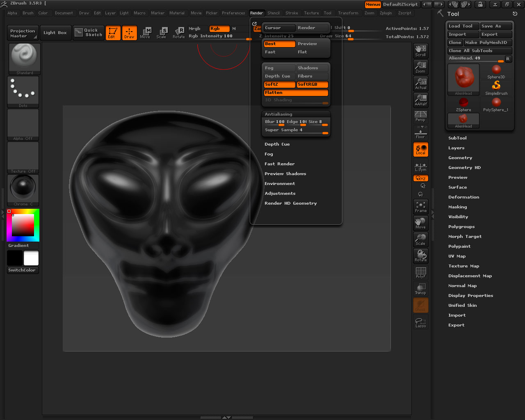Turn on Fog render option
525x420 pixels.
click(x=279, y=68)
